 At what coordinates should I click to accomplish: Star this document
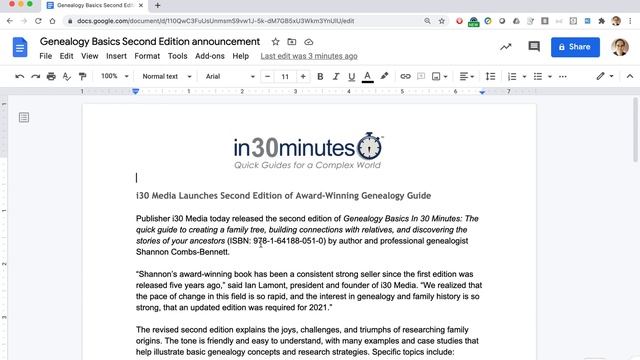[276, 42]
